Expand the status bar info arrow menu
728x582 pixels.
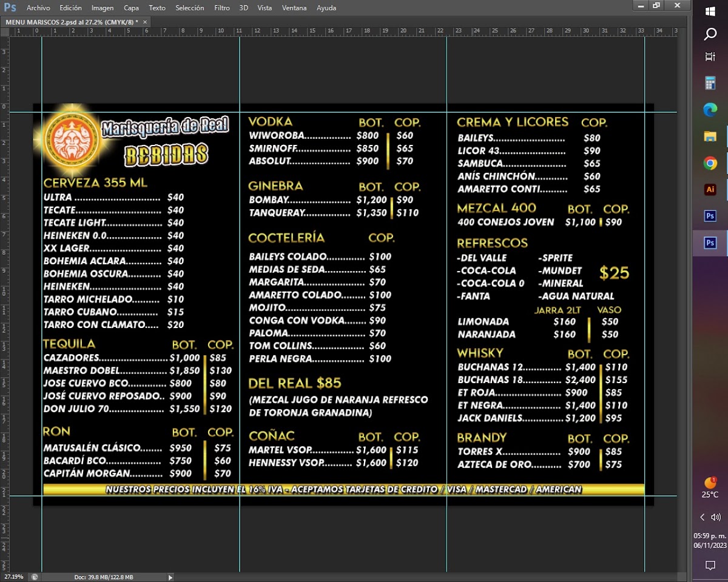coord(170,577)
